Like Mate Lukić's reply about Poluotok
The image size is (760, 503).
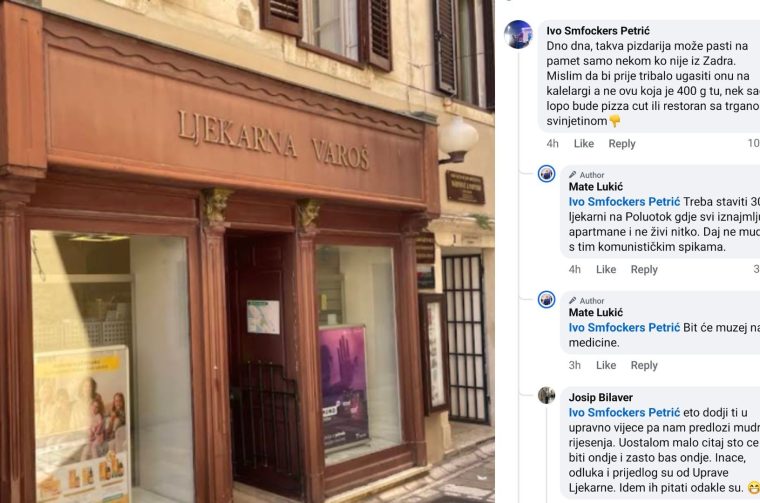pyautogui.click(x=606, y=269)
